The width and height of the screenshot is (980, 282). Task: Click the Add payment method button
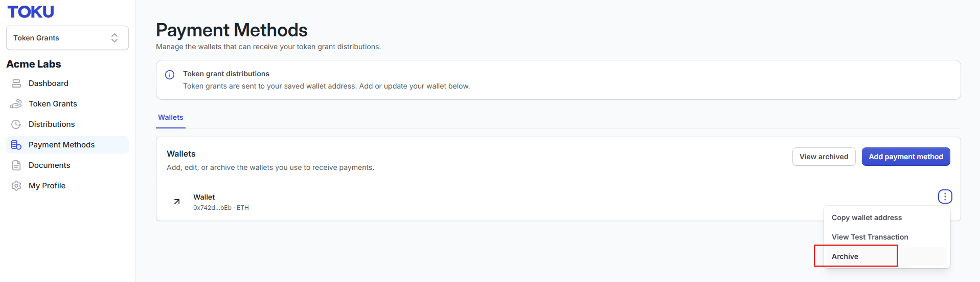906,157
